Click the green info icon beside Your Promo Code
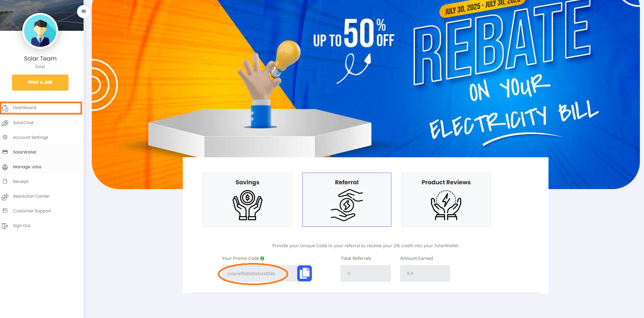This screenshot has height=318, width=644. click(262, 259)
